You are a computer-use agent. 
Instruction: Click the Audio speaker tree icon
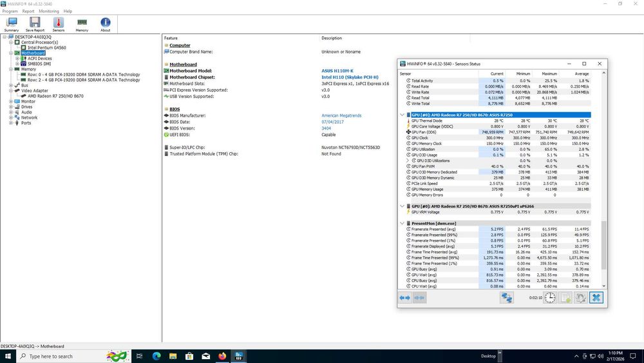click(17, 112)
